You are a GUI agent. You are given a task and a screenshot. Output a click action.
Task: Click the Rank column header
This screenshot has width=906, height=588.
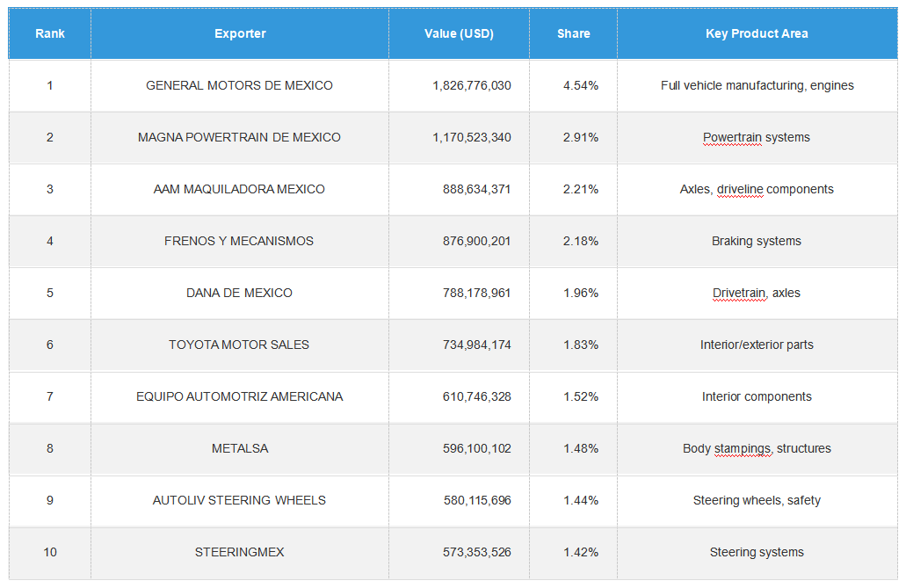(x=50, y=33)
